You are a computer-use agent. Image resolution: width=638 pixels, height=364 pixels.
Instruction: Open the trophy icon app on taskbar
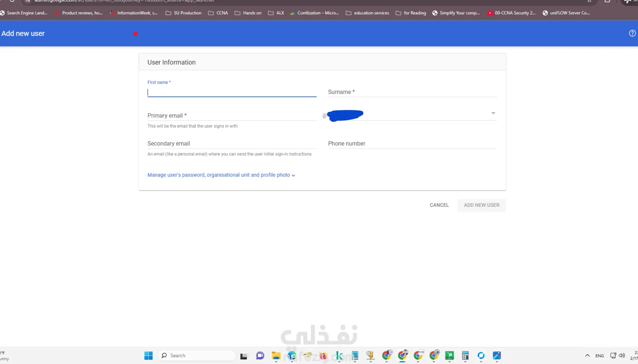pos(371,356)
